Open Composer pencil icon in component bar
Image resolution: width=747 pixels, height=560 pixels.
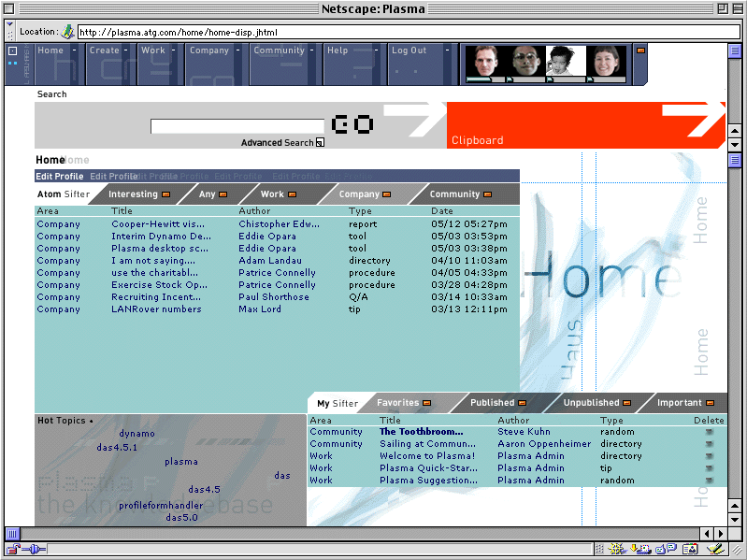tap(715, 549)
